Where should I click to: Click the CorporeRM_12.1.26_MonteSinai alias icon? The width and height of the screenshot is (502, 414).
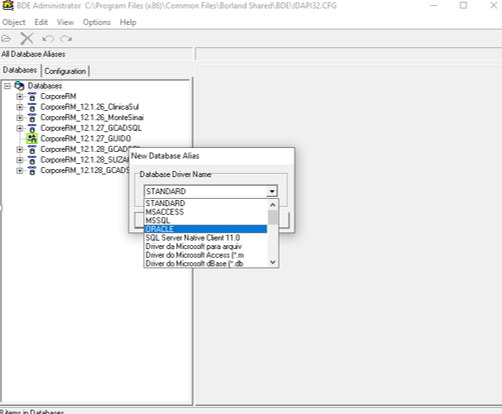click(32, 118)
